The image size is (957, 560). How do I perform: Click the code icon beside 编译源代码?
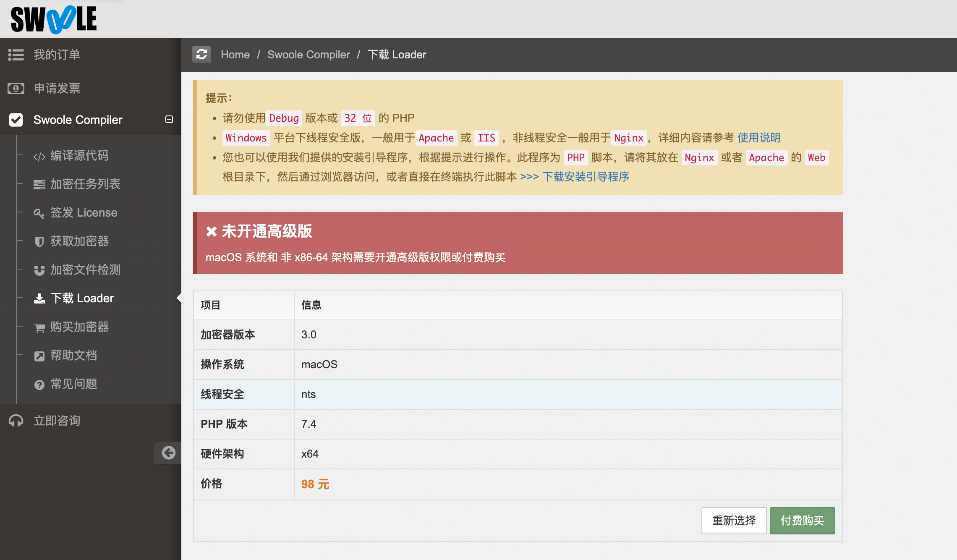pos(39,157)
